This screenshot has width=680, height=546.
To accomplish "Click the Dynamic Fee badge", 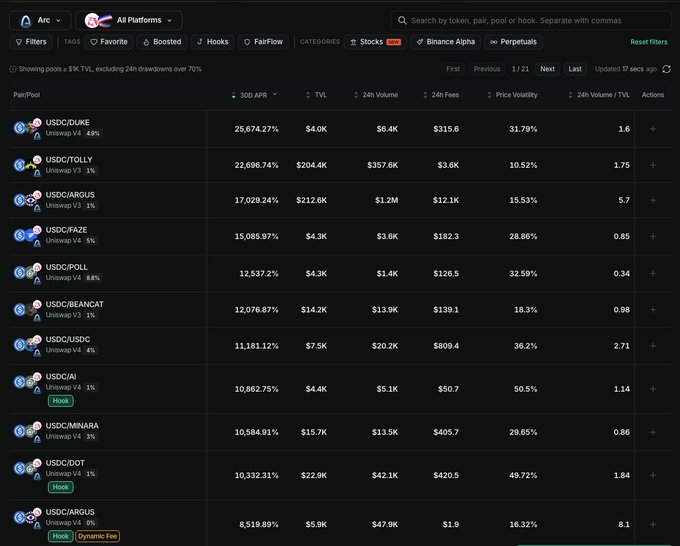I will [x=98, y=536].
